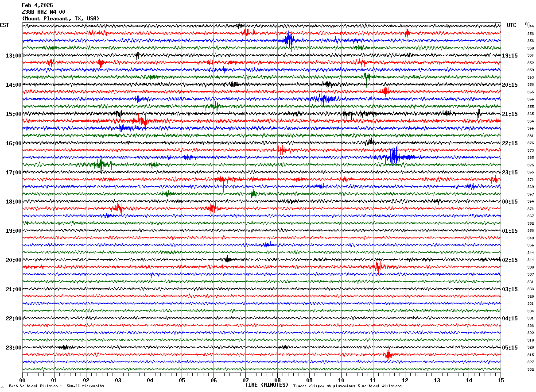Select the 19:15 UTC row label
The width and height of the screenshot is (536, 392).
[x=510, y=56]
